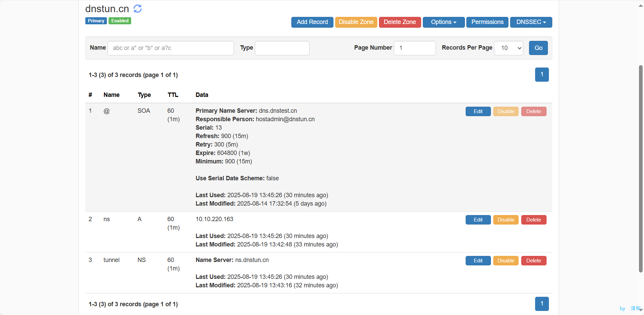Expand the DNSSEC dropdown
The image size is (644, 315).
point(531,22)
